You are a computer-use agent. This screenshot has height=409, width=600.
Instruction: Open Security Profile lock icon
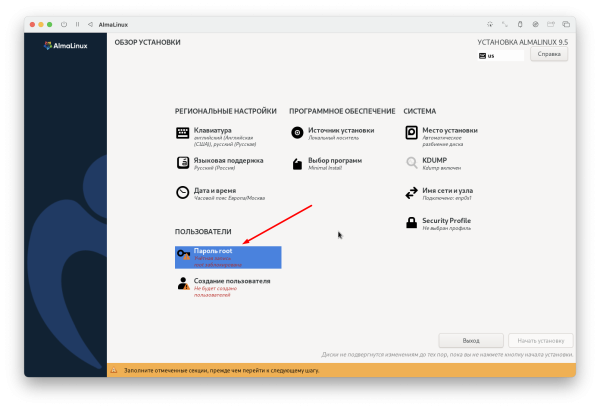(x=411, y=223)
